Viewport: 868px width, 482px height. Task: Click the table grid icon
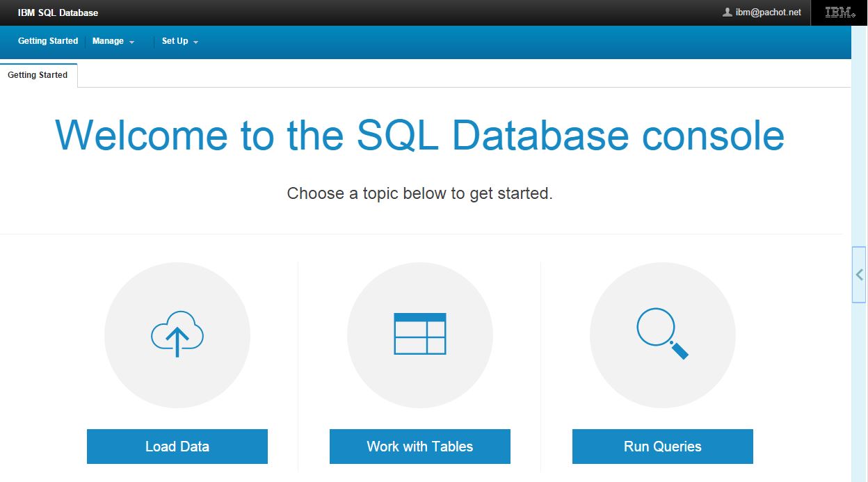[x=420, y=334]
